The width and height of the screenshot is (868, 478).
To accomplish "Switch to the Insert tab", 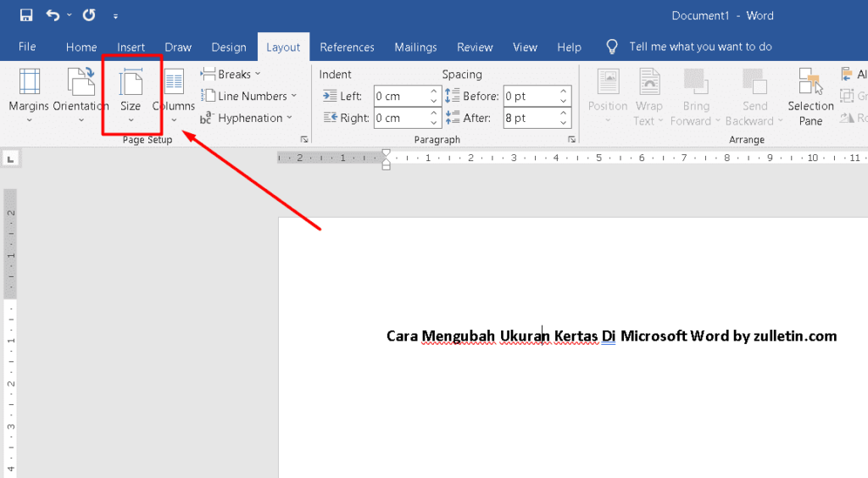I will [131, 47].
